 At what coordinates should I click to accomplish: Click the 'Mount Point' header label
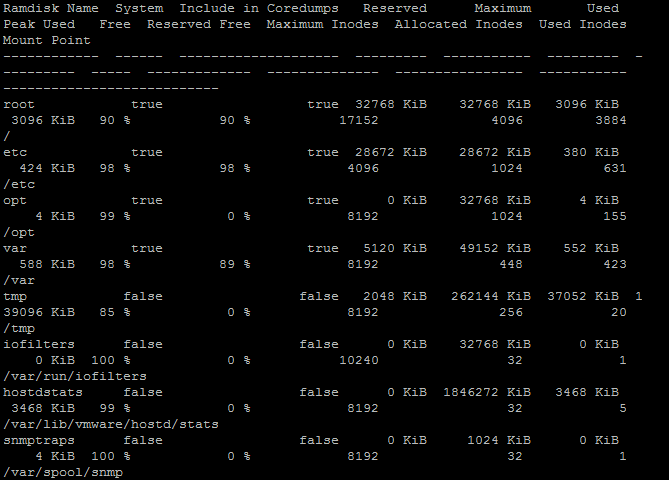47,40
